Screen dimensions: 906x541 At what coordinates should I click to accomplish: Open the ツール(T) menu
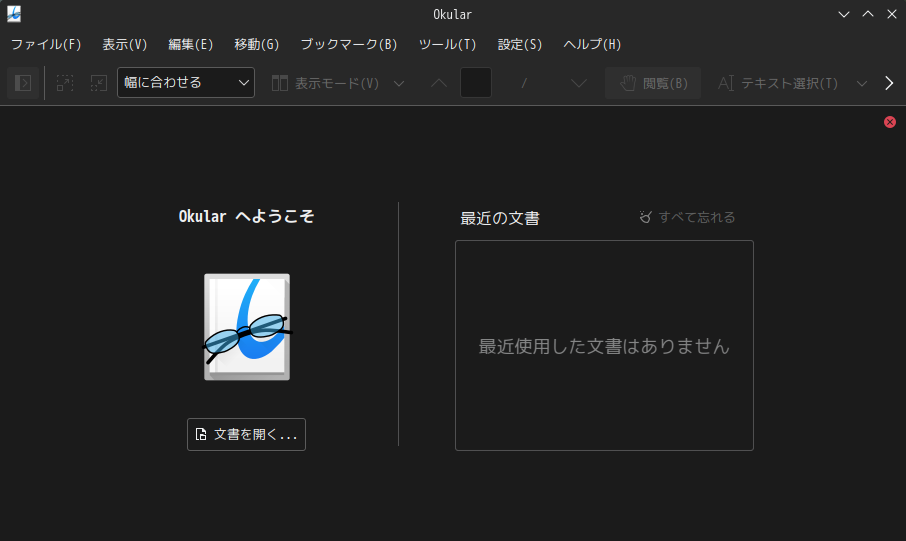pos(447,45)
